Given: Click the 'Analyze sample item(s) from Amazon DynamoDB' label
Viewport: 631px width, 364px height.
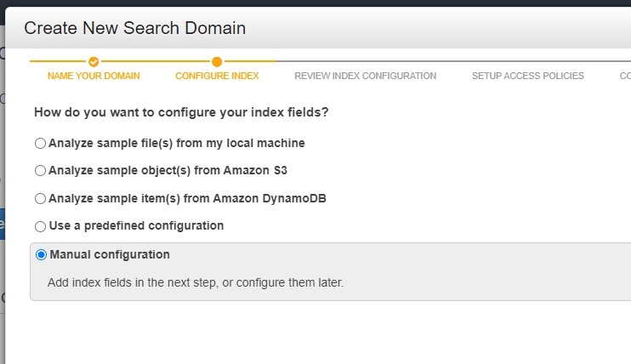Looking at the screenshot, I should pyautogui.click(x=187, y=198).
